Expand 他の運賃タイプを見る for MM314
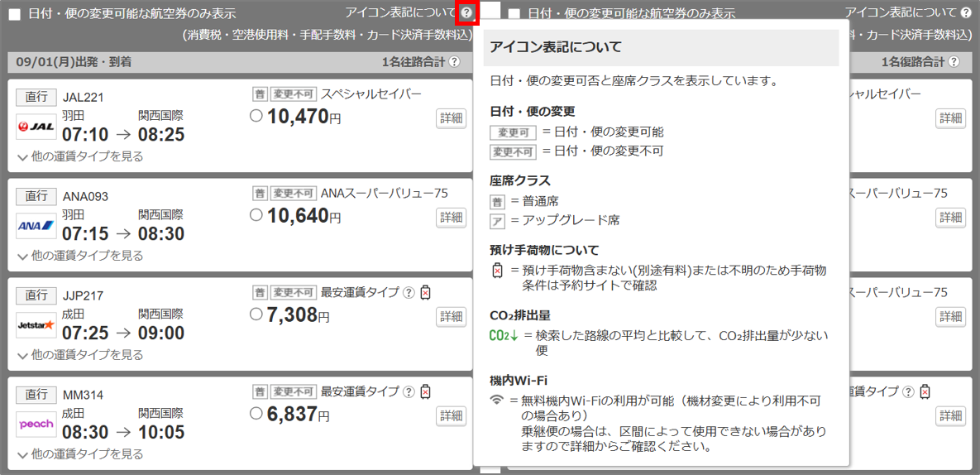This screenshot has width=980, height=475. 80,454
